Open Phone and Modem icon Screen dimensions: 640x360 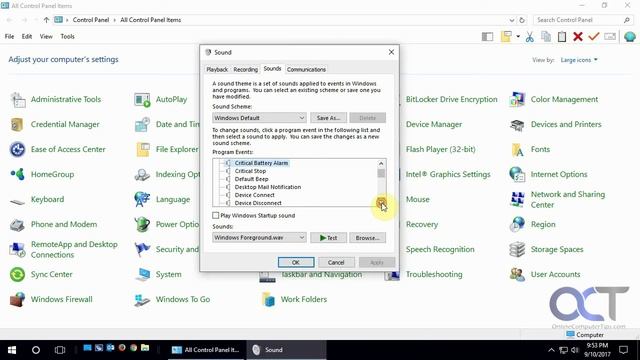tap(18, 224)
